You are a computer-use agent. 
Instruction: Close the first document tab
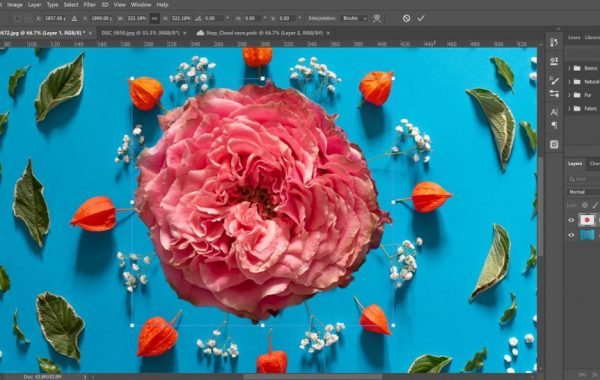[x=90, y=33]
